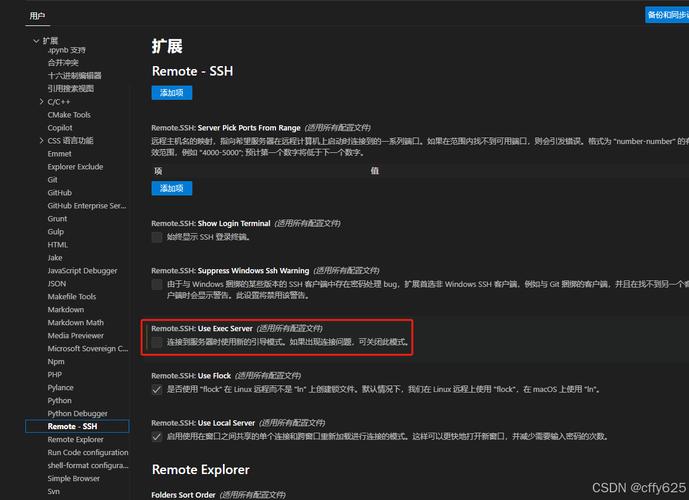Click the Use Exec Server setting title

pos(202,328)
